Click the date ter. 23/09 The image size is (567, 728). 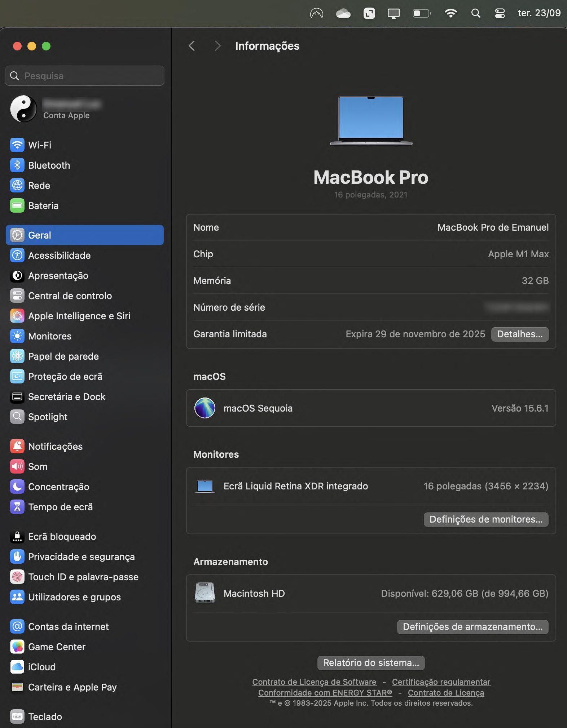point(539,13)
